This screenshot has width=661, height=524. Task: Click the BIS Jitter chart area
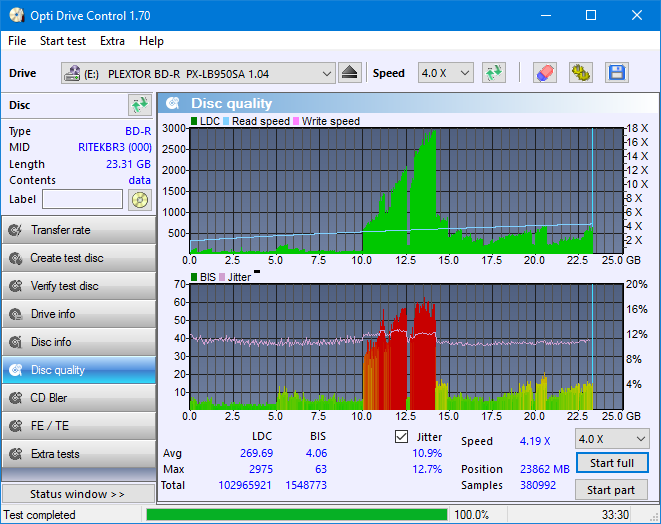[406, 347]
